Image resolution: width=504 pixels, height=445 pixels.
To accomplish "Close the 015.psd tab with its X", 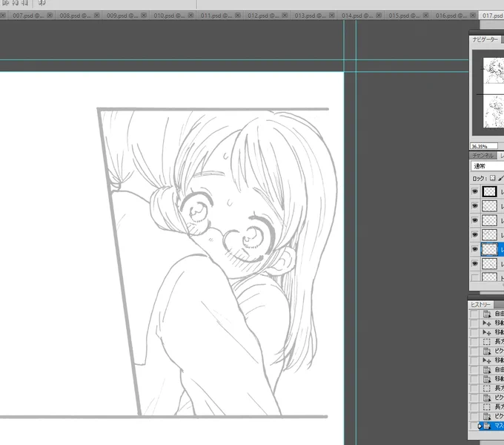I will coord(425,15).
